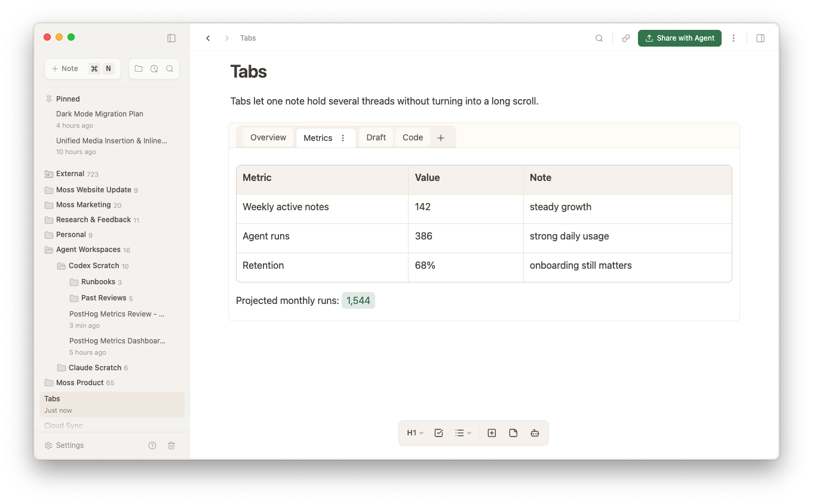Toggle the sidebar search magnifier icon
This screenshot has height=504, width=813.
point(170,69)
